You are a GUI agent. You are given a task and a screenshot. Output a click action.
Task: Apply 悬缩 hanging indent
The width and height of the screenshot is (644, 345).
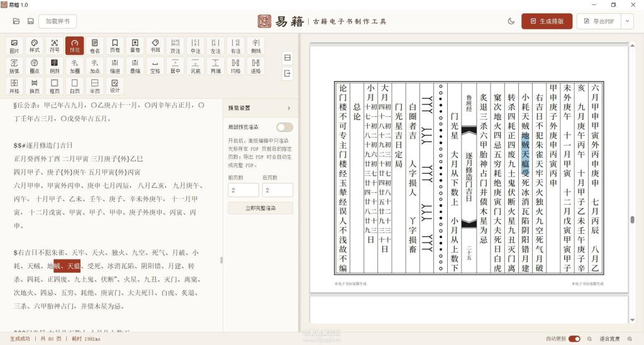click(135, 65)
